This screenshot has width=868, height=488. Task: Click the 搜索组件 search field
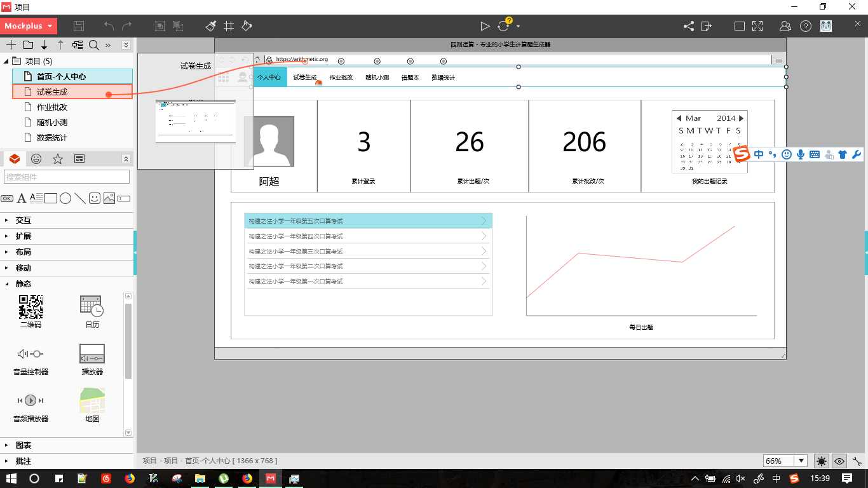coord(67,177)
